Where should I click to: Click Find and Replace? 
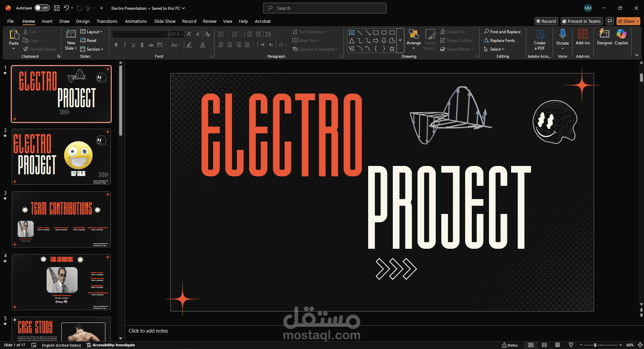(502, 32)
